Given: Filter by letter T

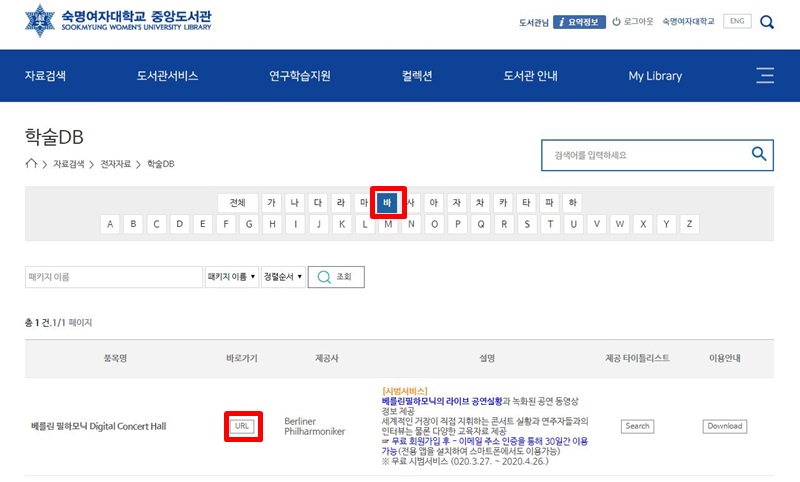Looking at the screenshot, I should (551, 224).
